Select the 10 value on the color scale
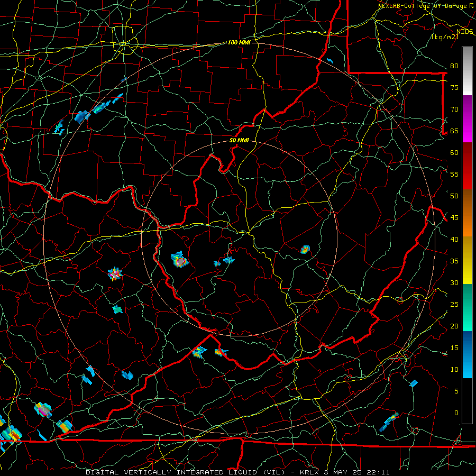 (x=454, y=370)
